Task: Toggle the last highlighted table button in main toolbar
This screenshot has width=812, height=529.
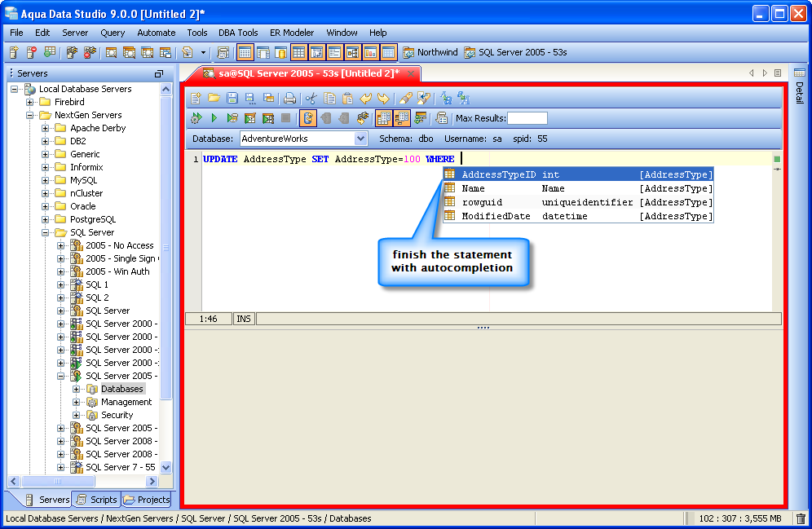Action: tap(388, 52)
